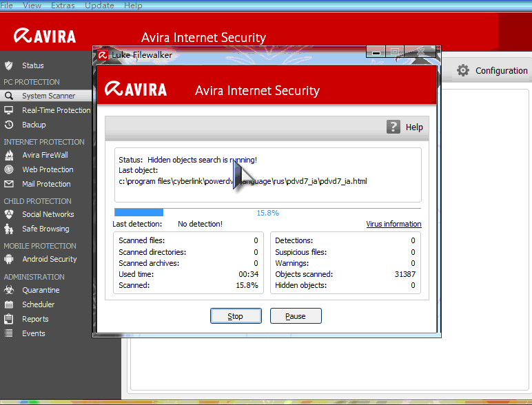Image resolution: width=532 pixels, height=405 pixels.
Task: Minimize the Luke Filewalker window
Action: tap(376, 52)
